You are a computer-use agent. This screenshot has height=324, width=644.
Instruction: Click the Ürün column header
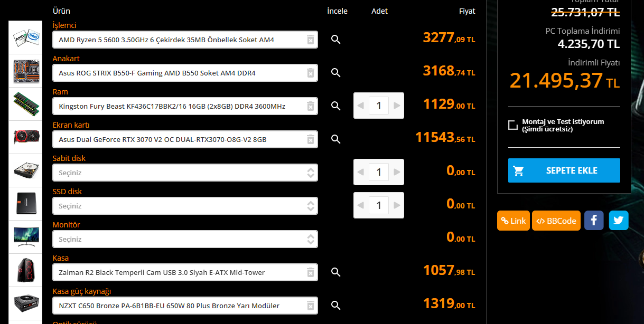(61, 11)
